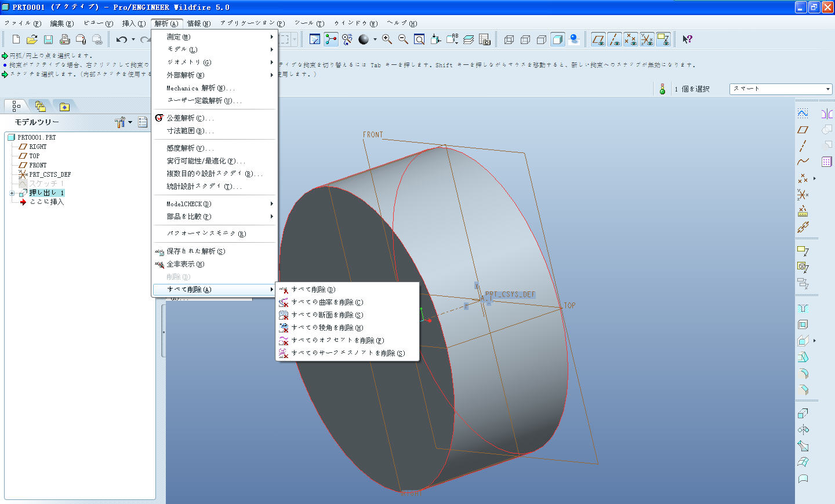Toggle datum planes visibility
Image resolution: width=835 pixels, height=504 pixels.
(598, 39)
